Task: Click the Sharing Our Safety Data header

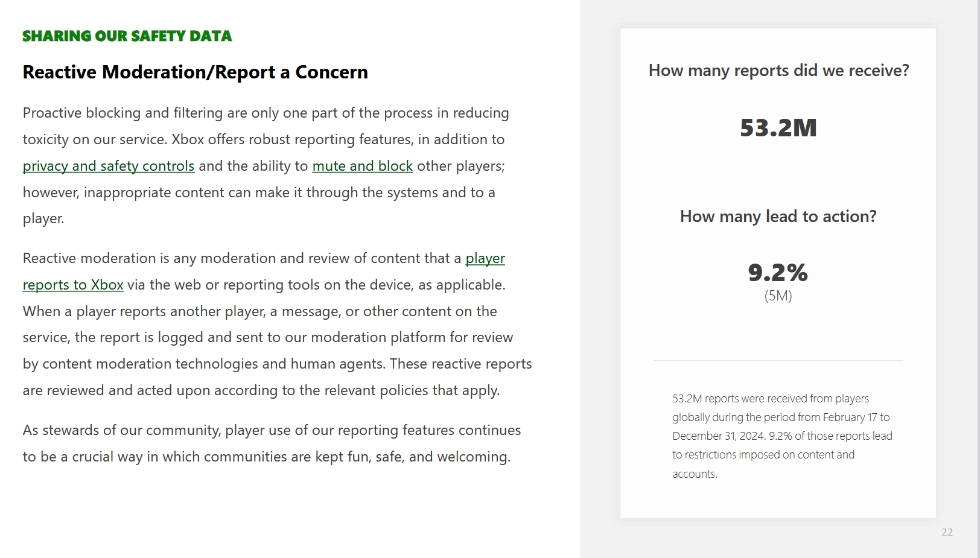Action: point(127,36)
